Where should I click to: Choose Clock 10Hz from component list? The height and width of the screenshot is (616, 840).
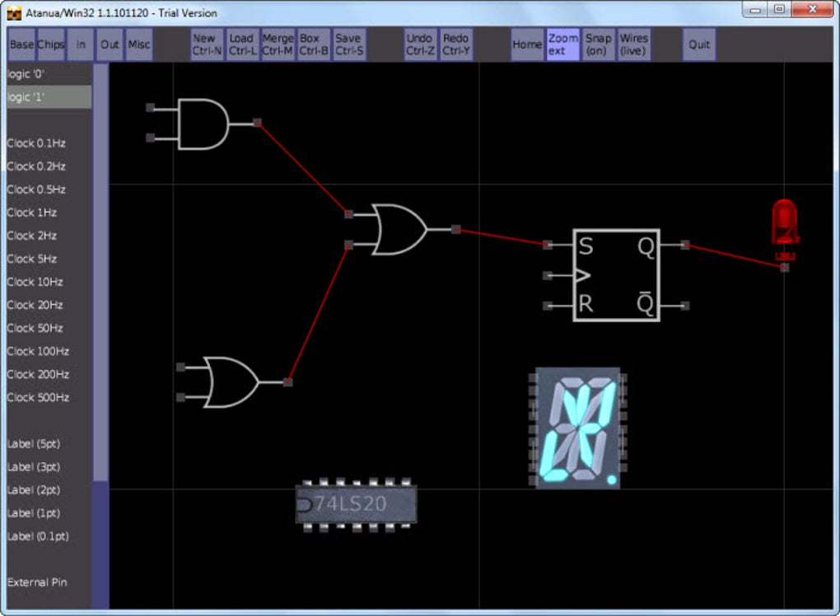pyautogui.click(x=35, y=282)
